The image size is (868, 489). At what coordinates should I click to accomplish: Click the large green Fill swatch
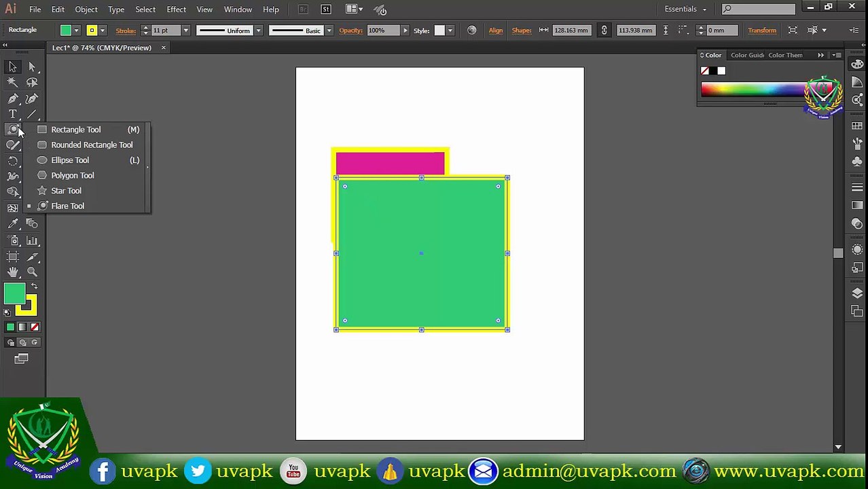click(x=14, y=294)
